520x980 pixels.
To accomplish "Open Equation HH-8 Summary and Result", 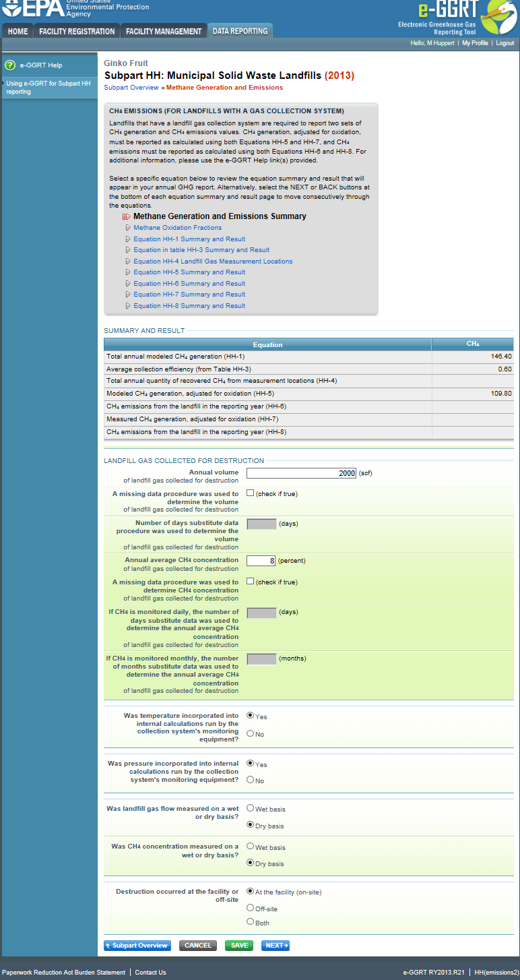I will [x=189, y=306].
